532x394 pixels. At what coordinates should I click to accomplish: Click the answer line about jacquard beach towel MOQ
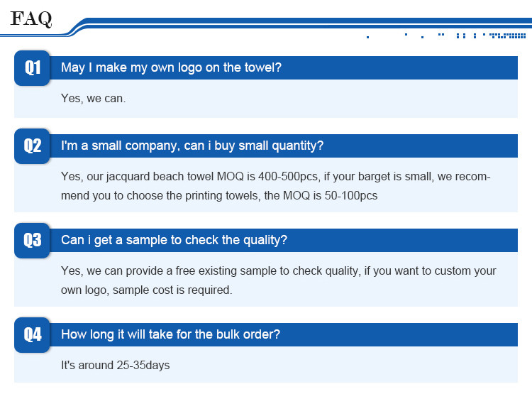coord(275,177)
